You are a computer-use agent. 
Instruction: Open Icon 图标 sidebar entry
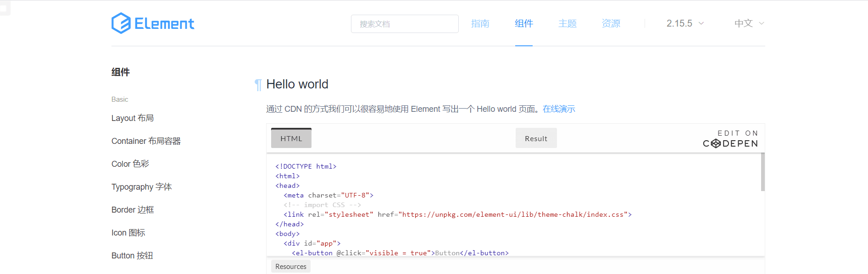tap(128, 233)
